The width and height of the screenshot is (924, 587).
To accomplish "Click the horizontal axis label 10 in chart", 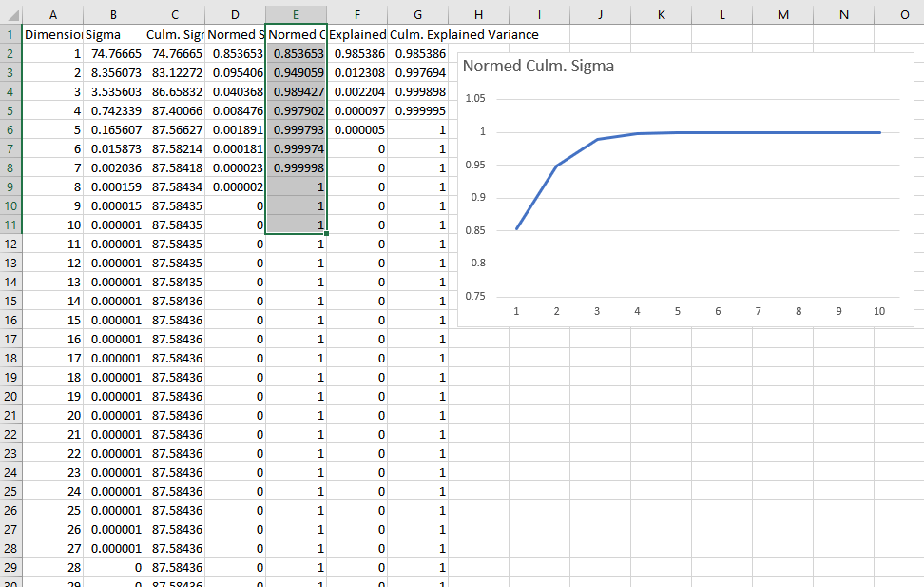I will point(879,311).
